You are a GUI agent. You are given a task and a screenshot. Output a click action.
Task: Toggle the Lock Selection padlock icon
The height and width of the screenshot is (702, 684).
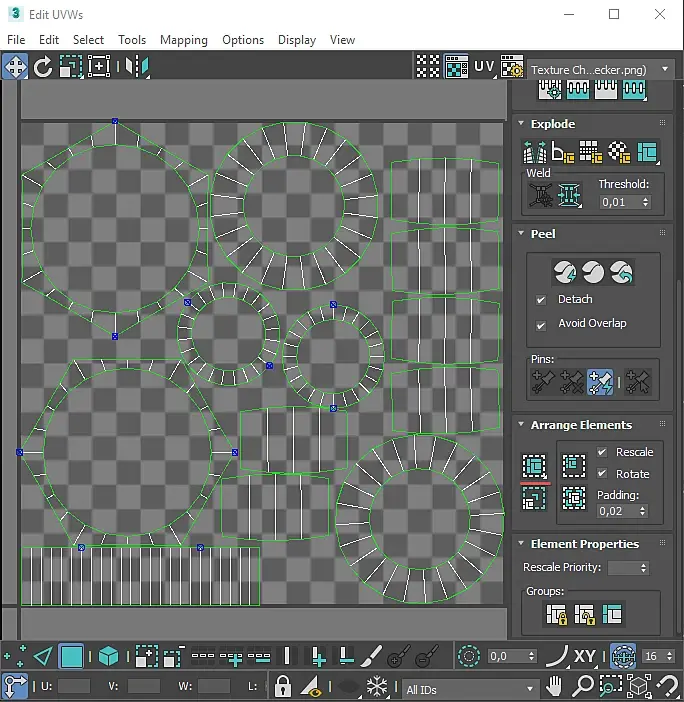[282, 686]
